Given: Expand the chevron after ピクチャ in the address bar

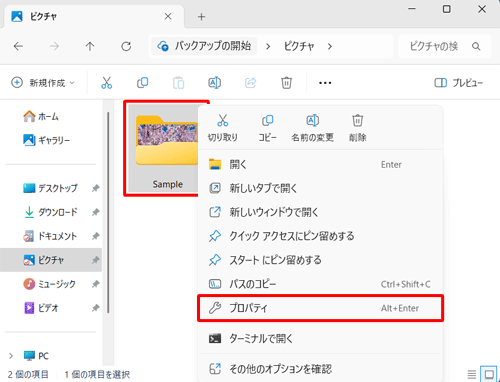Looking at the screenshot, I should [330, 46].
